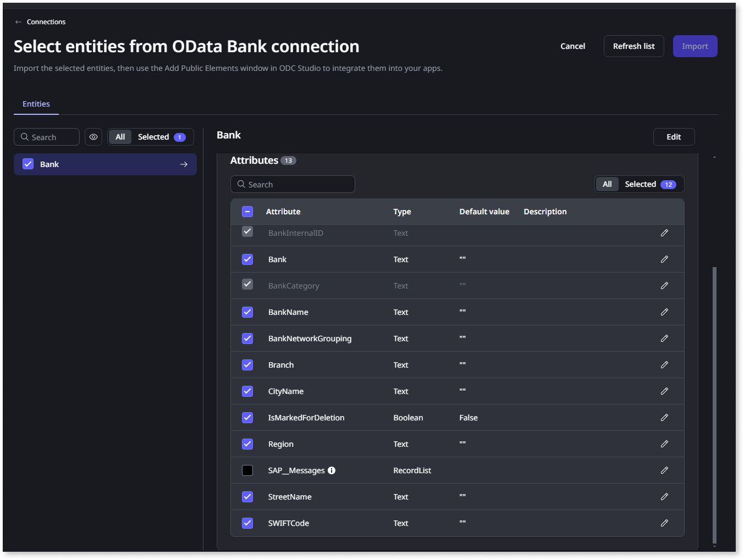744x560 pixels.
Task: Show all attributes with the All filter
Action: (x=607, y=184)
